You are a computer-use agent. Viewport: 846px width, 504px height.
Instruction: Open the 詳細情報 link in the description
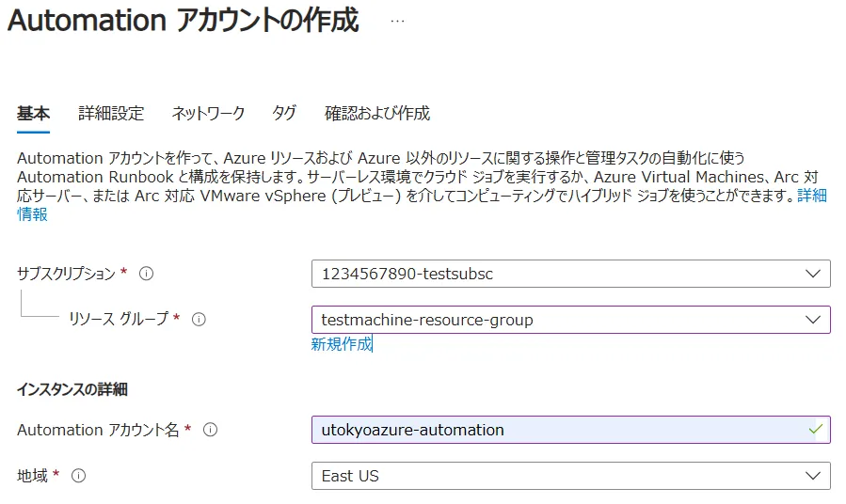[811, 196]
